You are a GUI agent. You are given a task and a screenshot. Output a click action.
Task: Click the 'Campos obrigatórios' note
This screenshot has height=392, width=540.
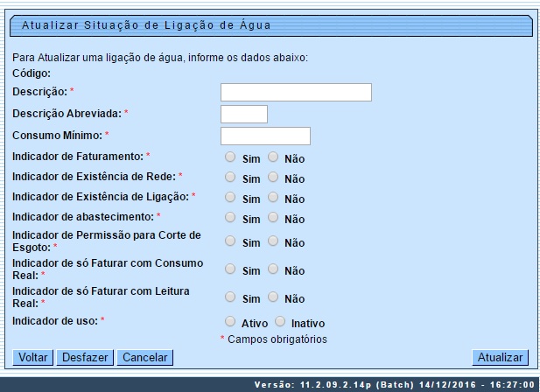tap(277, 339)
